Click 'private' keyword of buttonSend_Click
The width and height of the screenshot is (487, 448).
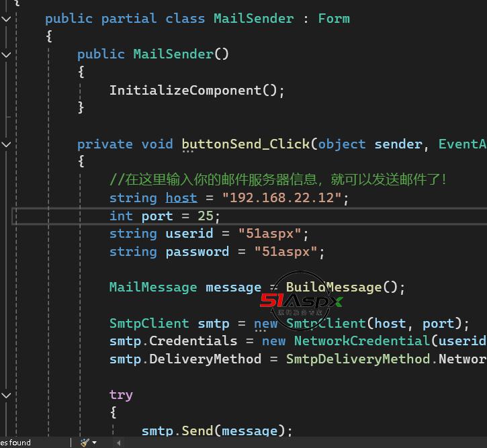click(105, 144)
